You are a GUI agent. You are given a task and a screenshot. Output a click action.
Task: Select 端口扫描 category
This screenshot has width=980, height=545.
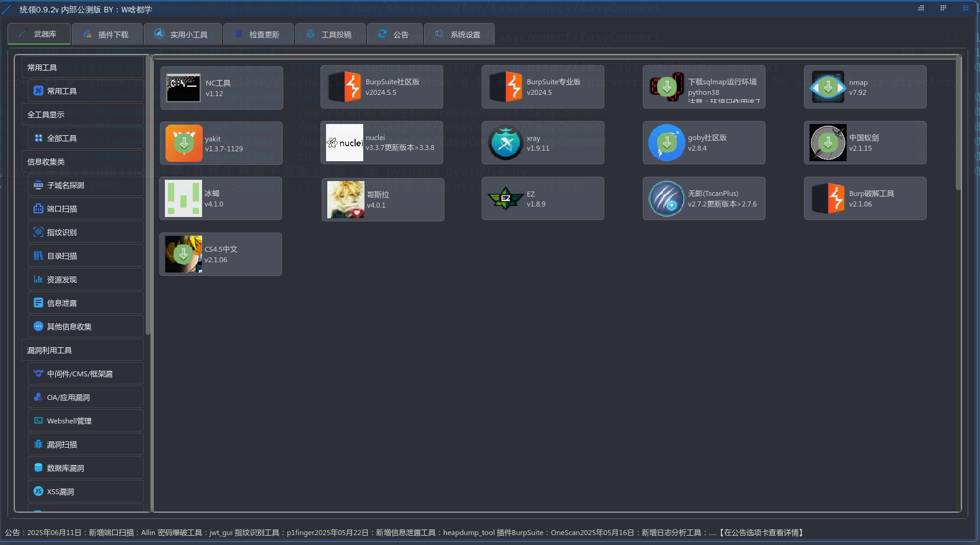(86, 209)
